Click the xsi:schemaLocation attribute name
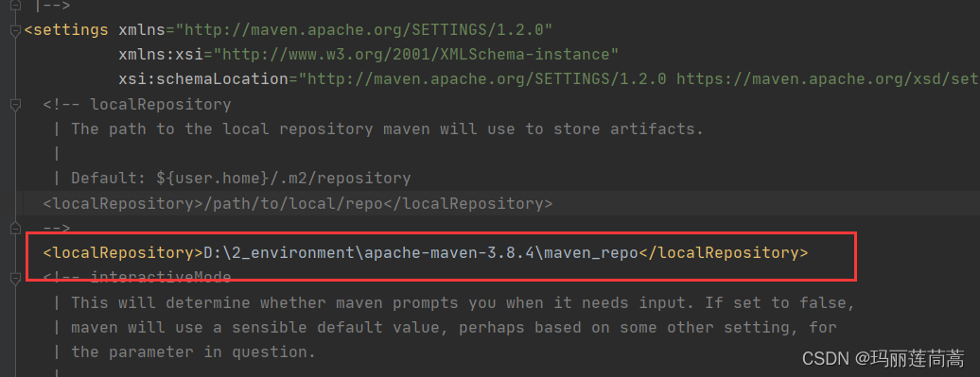980x377 pixels. pos(203,79)
